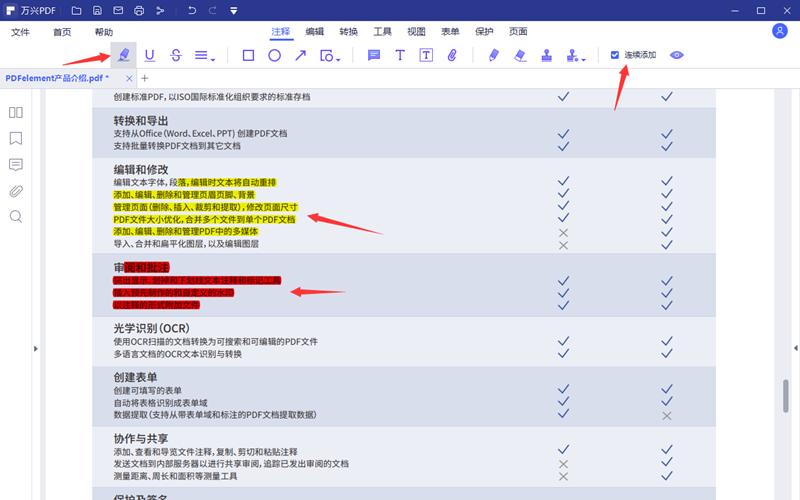The height and width of the screenshot is (500, 800).
Task: Expand the left side panel arrow
Action: click(x=36, y=348)
